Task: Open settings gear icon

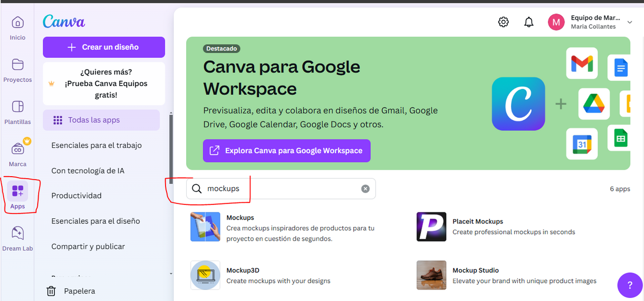Action: 503,22
